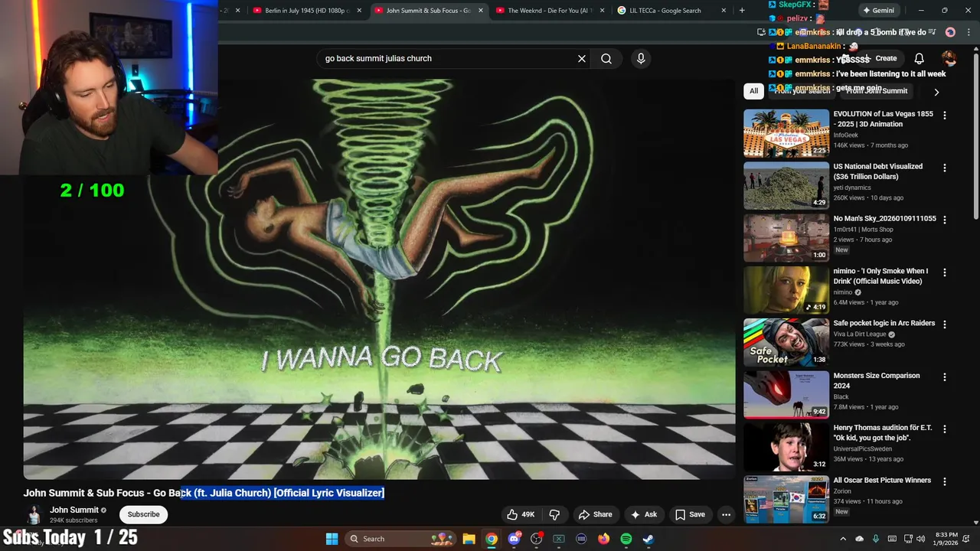Click the video player to pause
The image size is (980, 551).
point(379,279)
